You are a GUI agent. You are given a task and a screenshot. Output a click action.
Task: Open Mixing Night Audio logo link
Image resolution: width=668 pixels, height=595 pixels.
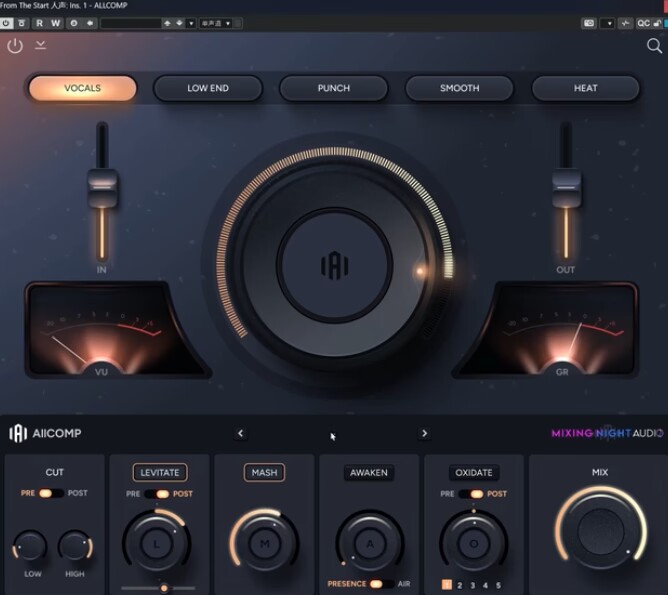pyautogui.click(x=607, y=433)
